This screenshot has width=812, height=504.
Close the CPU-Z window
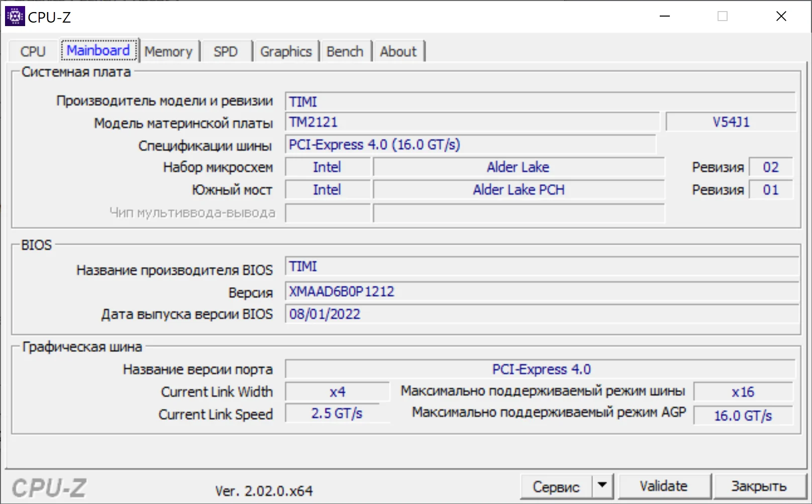click(x=781, y=17)
